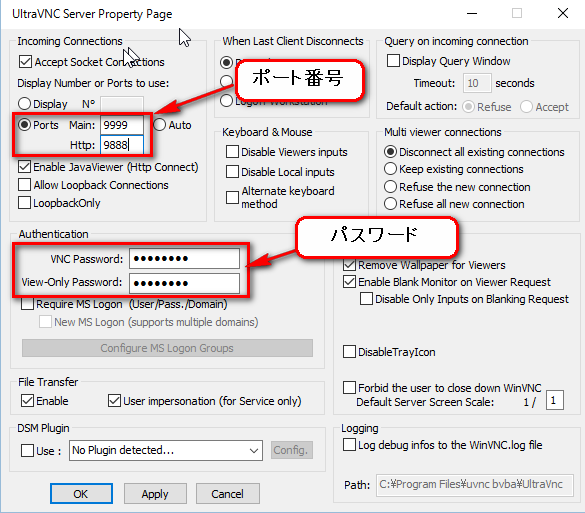585x513 pixels.
Task: Select Refuse all new connection
Action: coord(390,204)
